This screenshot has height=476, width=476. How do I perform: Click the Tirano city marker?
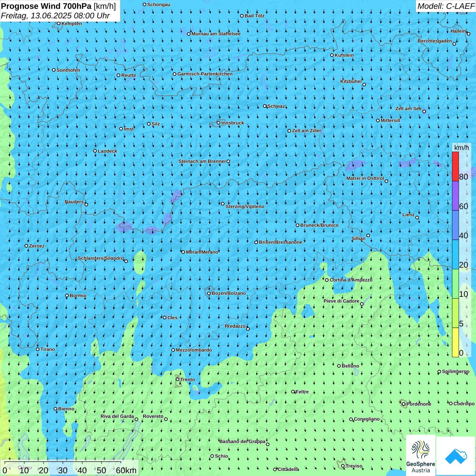point(38,349)
